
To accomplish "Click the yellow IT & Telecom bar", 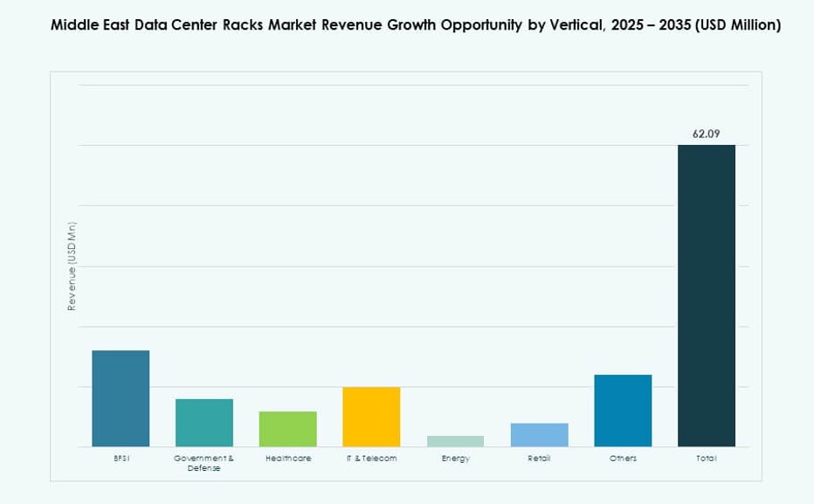I will click(x=371, y=415).
